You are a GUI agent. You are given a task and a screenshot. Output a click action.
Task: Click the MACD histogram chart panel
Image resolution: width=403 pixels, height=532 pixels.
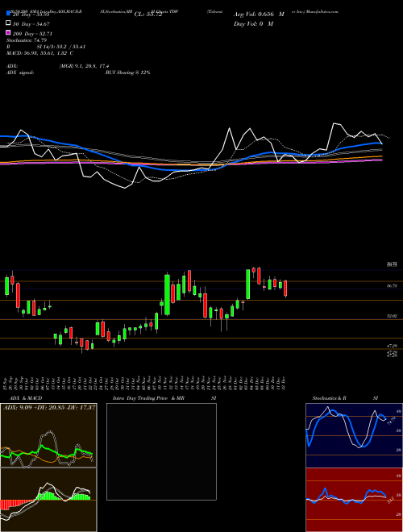coord(48,500)
